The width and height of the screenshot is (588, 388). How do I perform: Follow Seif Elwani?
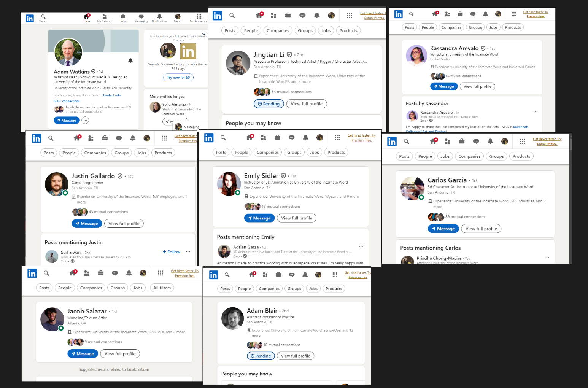tap(172, 252)
